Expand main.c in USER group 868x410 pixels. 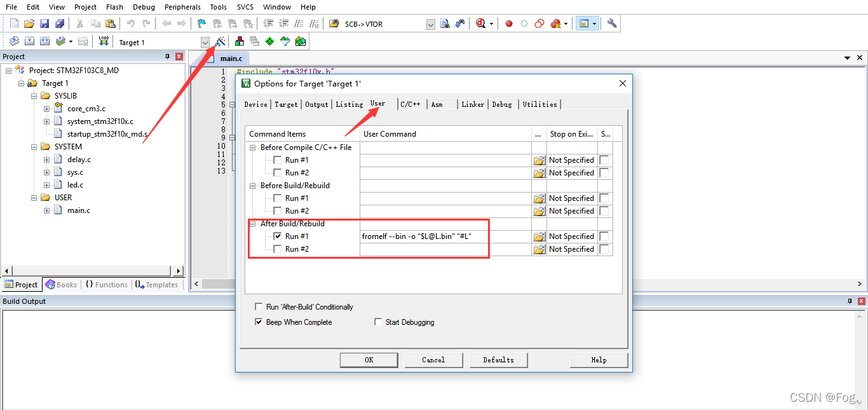coord(46,210)
